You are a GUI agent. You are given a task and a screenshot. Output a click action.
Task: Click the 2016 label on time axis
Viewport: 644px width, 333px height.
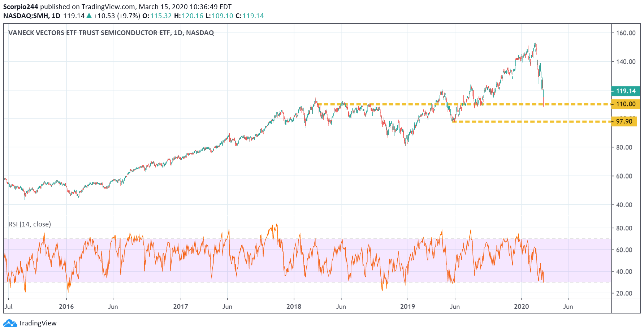[x=66, y=307]
